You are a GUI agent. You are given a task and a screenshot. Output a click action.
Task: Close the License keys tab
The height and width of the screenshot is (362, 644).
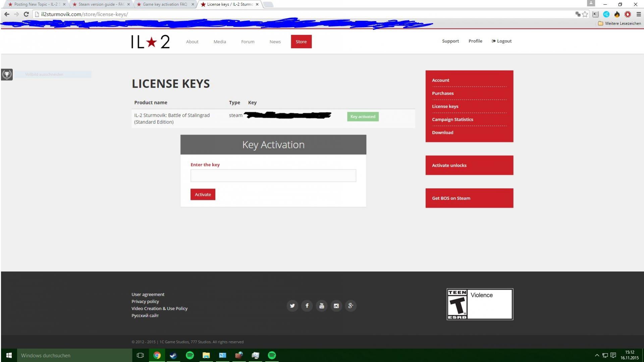[257, 4]
